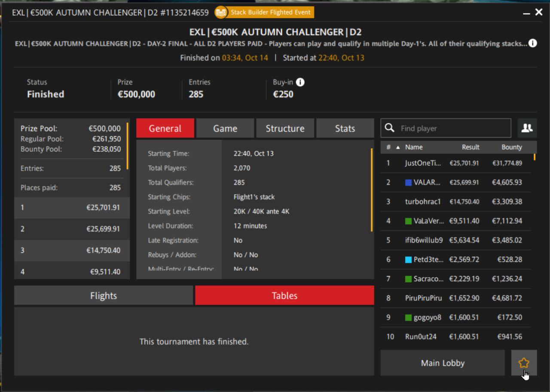
Task: Switch to the Structure tab
Action: (285, 129)
